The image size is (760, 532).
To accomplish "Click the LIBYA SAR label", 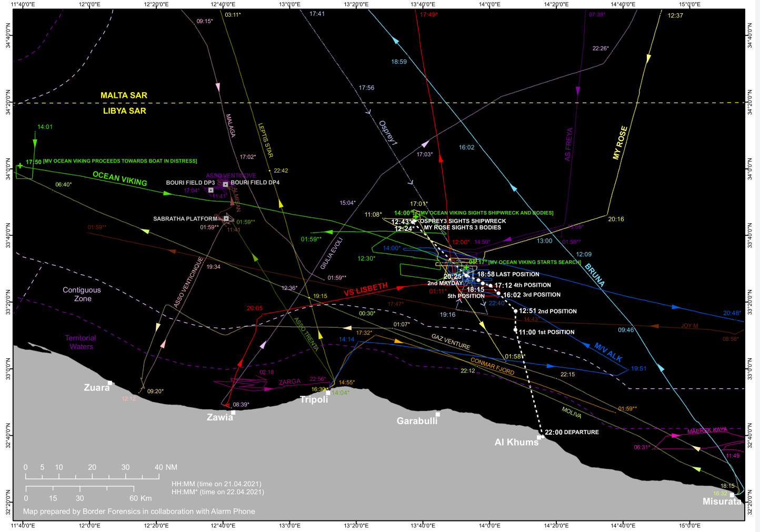I will click(x=124, y=111).
